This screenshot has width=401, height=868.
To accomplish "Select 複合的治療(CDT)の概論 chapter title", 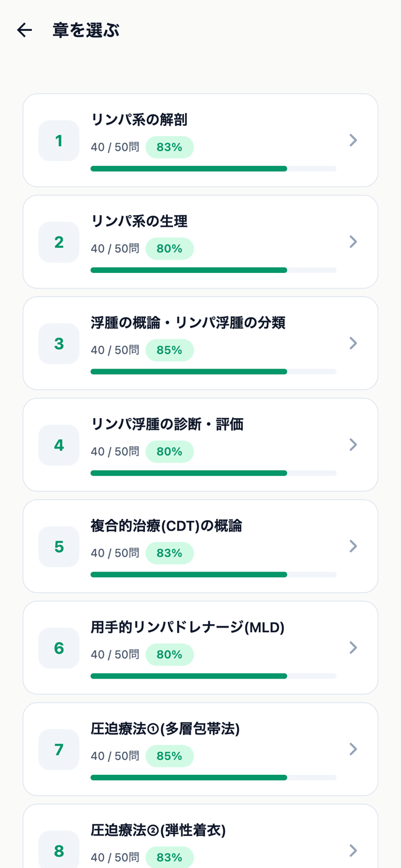I will (x=166, y=525).
